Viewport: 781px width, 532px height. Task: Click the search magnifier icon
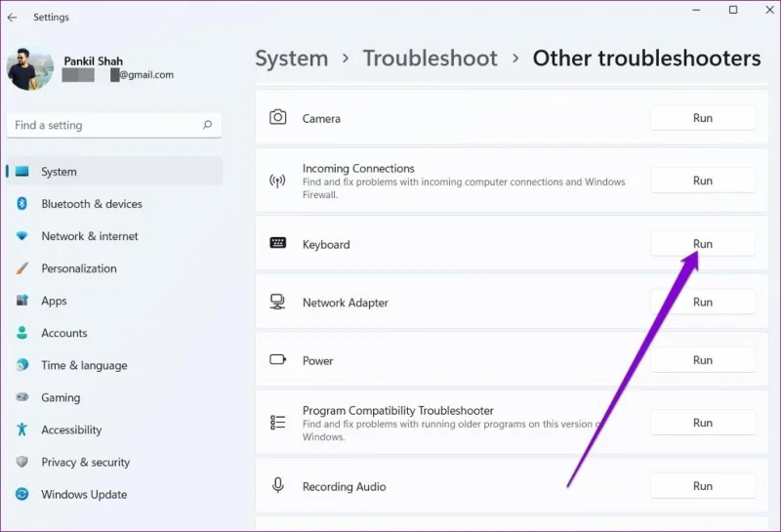(207, 125)
